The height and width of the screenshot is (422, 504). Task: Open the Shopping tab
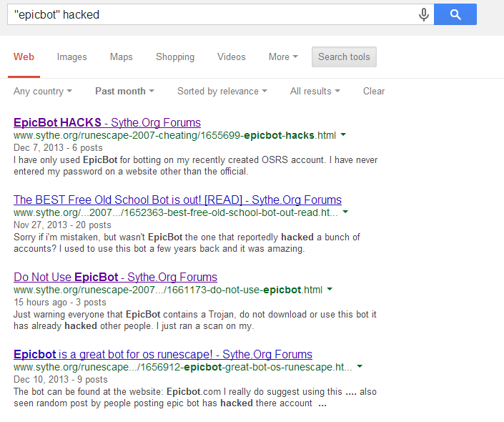pos(175,57)
